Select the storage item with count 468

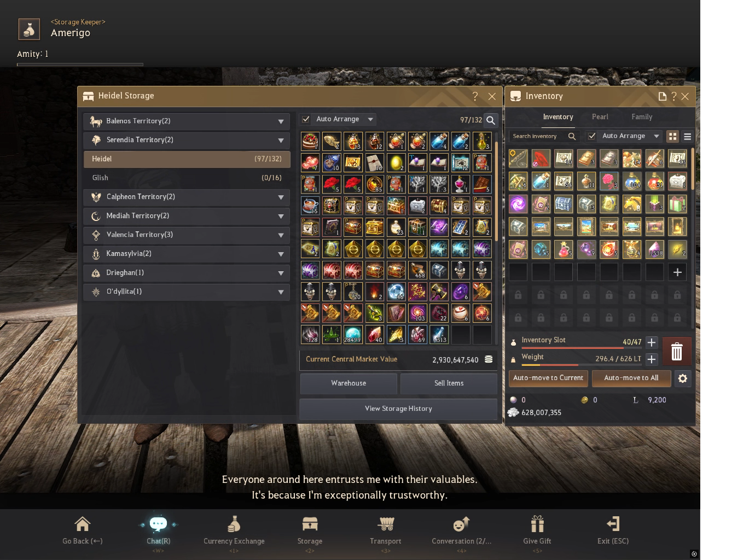[417, 270]
